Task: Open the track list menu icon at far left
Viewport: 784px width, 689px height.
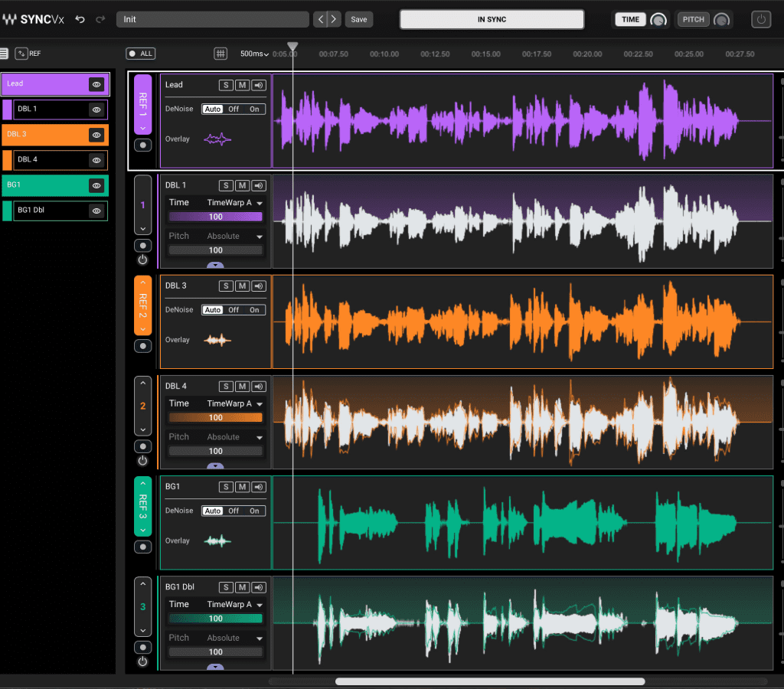Action: (5, 54)
